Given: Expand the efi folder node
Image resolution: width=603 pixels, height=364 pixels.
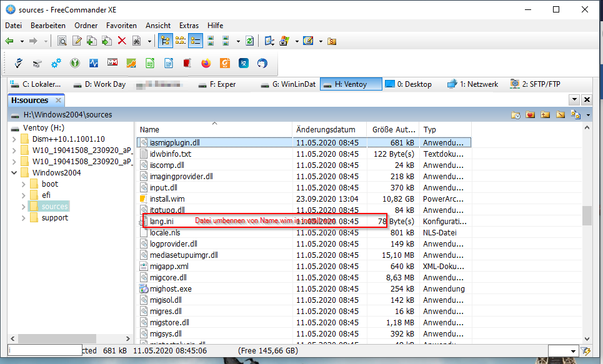Looking at the screenshot, I should coord(24,195).
